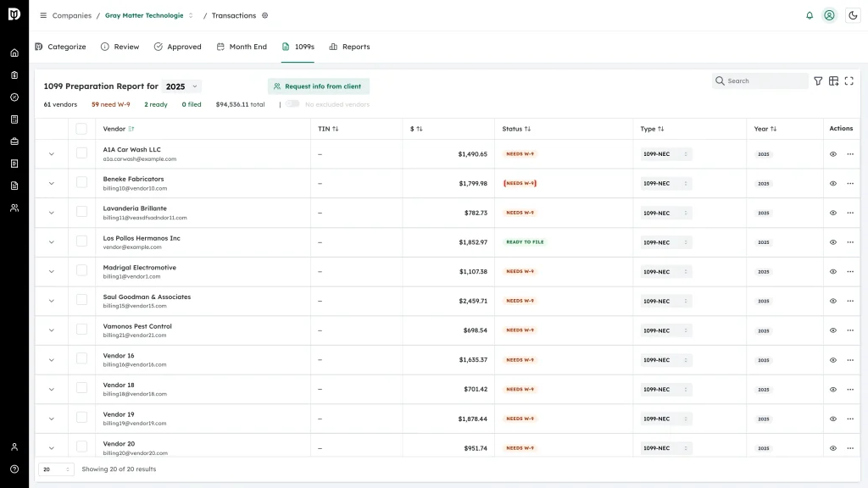This screenshot has width=868, height=488.
Task: Click the app logo in the sidebar
Action: [x=14, y=14]
